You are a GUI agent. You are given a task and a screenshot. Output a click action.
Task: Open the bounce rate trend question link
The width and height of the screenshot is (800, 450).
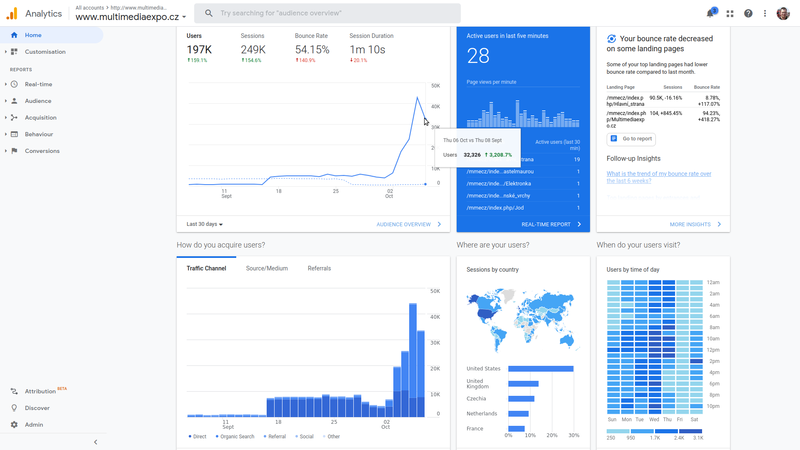(x=659, y=177)
